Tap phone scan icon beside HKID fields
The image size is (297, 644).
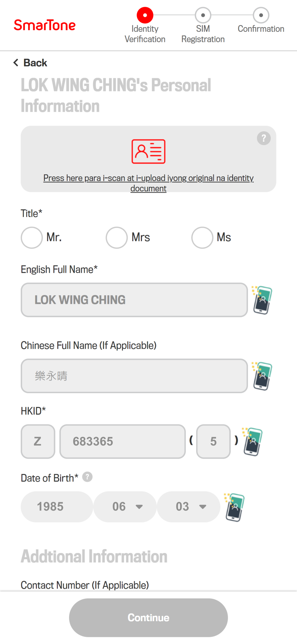point(252,441)
